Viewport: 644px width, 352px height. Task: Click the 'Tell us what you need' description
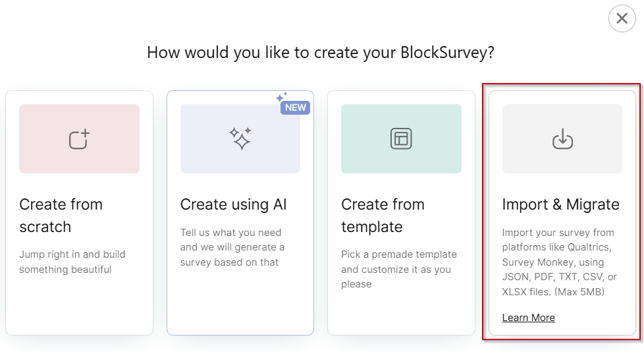(232, 248)
